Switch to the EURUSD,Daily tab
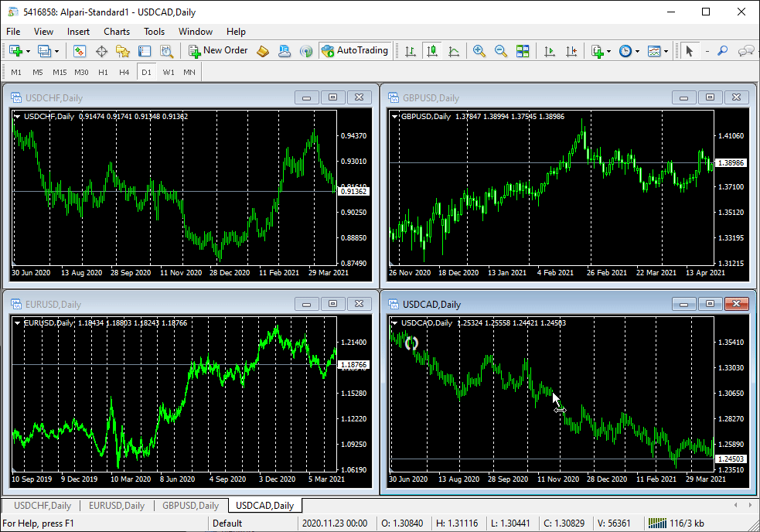 tap(116, 505)
